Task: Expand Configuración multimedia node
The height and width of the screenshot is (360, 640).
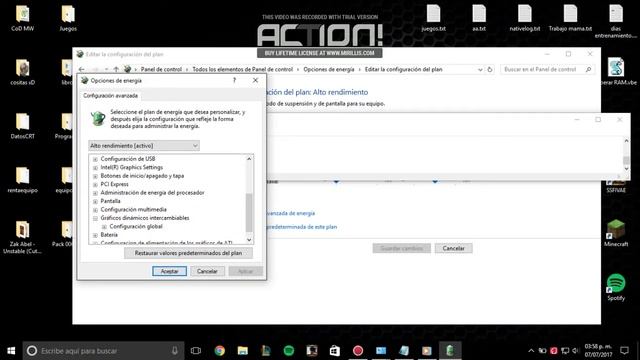Action: [95, 210]
